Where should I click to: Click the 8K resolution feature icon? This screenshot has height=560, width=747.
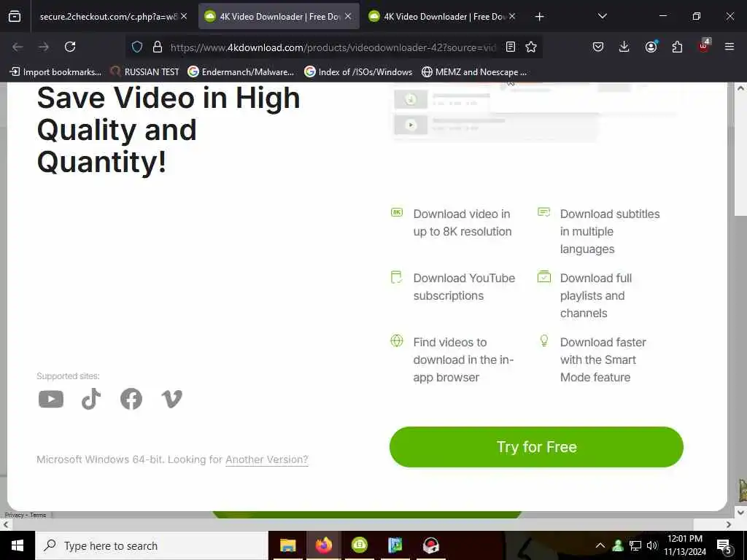[x=397, y=212]
